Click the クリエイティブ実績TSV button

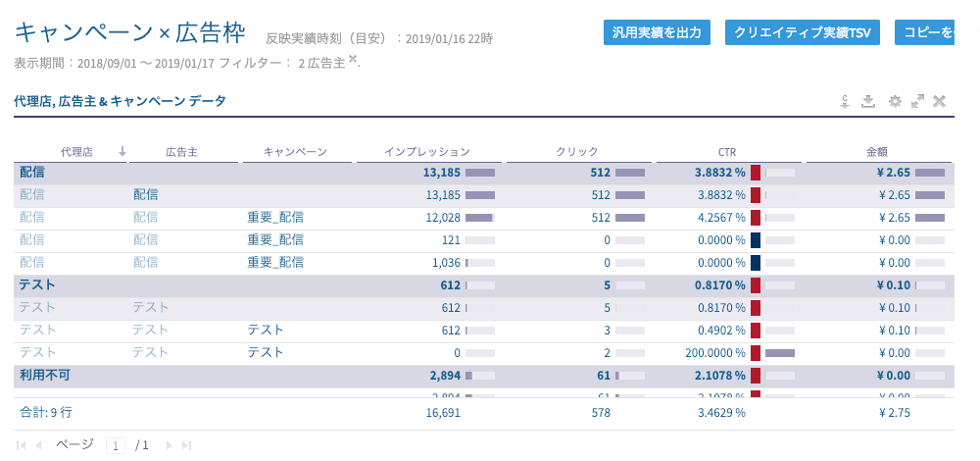coord(802,32)
